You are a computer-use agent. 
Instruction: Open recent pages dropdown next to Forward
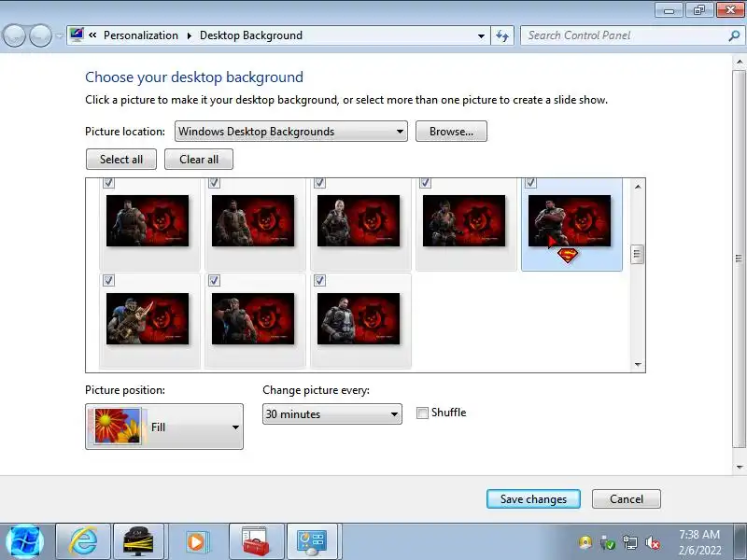pos(59,35)
